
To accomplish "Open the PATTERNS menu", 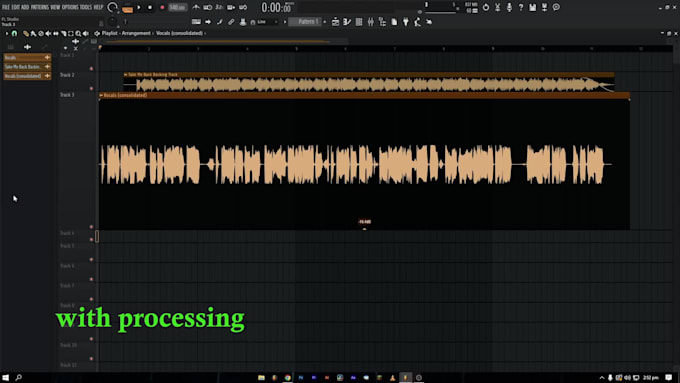I will 39,7.
